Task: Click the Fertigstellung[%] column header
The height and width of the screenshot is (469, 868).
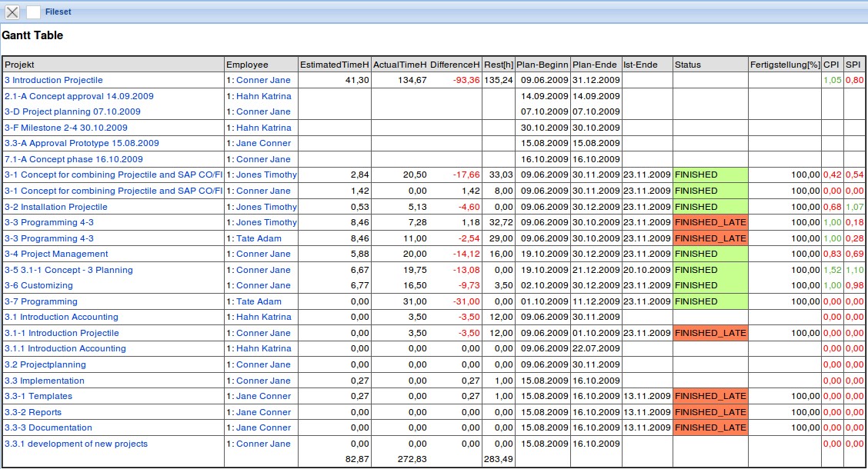Action: (x=785, y=65)
